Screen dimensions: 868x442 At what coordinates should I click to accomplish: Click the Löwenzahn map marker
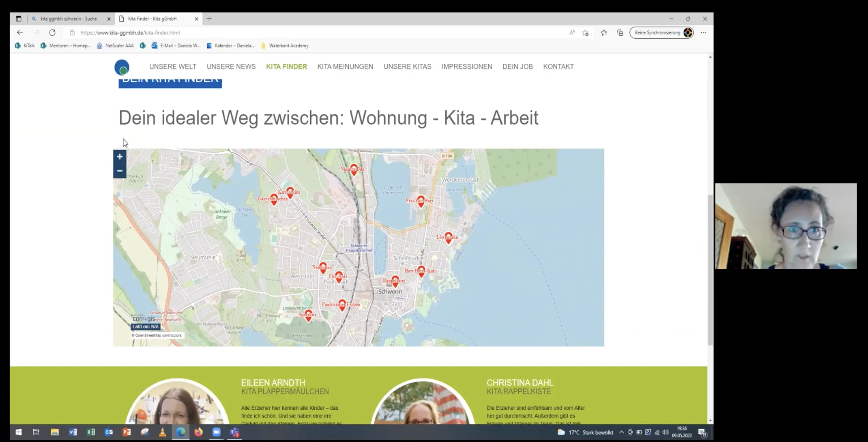click(x=448, y=237)
